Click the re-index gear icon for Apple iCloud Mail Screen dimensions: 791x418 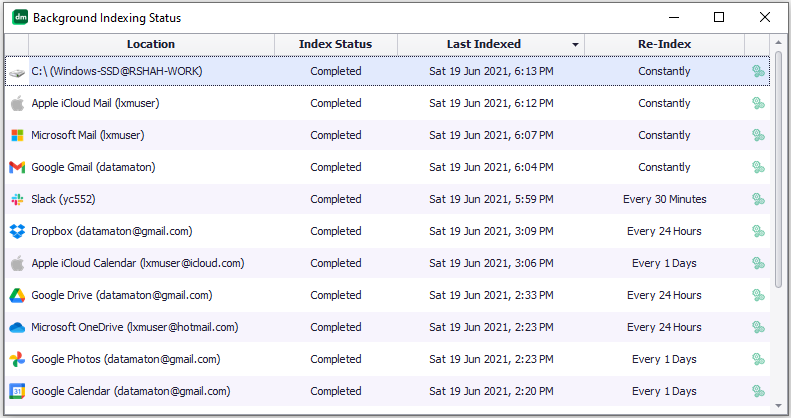(758, 103)
